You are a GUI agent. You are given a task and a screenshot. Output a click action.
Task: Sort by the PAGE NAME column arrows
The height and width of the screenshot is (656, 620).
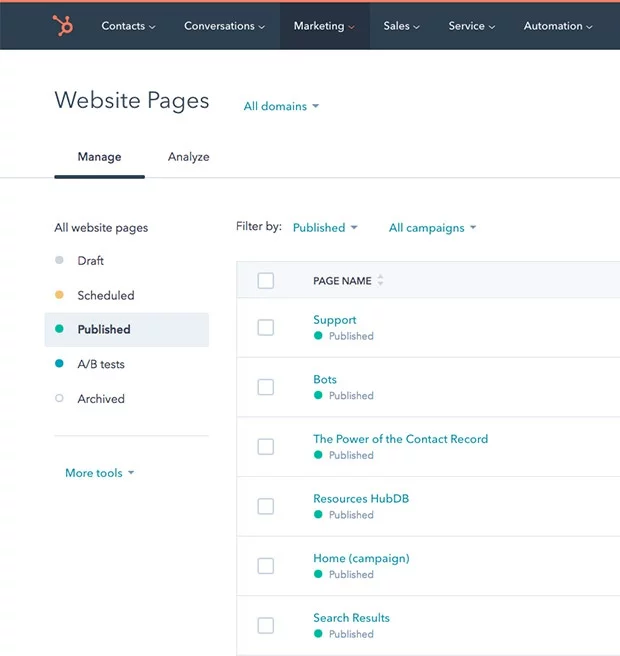(380, 280)
